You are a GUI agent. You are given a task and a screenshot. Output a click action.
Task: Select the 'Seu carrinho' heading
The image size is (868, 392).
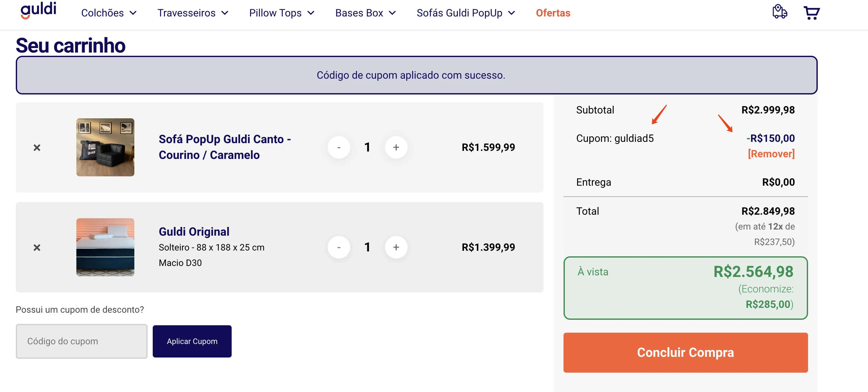[71, 45]
